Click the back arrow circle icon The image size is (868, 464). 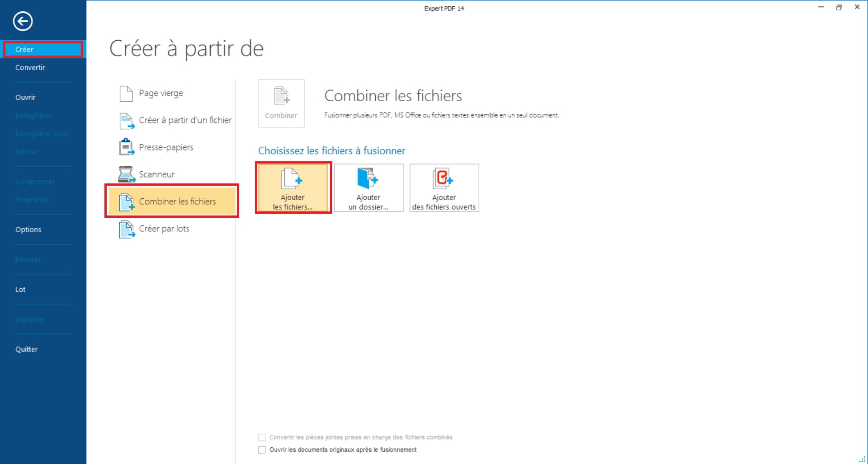pyautogui.click(x=23, y=21)
